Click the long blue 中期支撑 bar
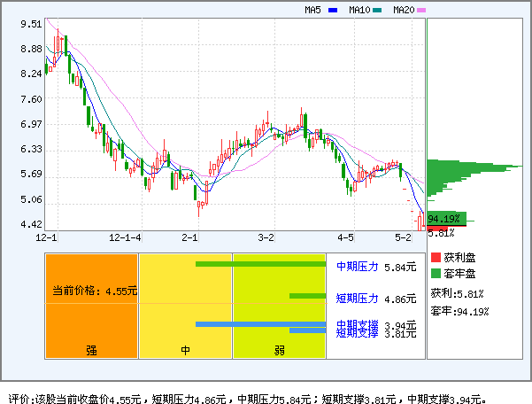Image resolution: width=532 pixels, height=404 pixels. coord(260,324)
